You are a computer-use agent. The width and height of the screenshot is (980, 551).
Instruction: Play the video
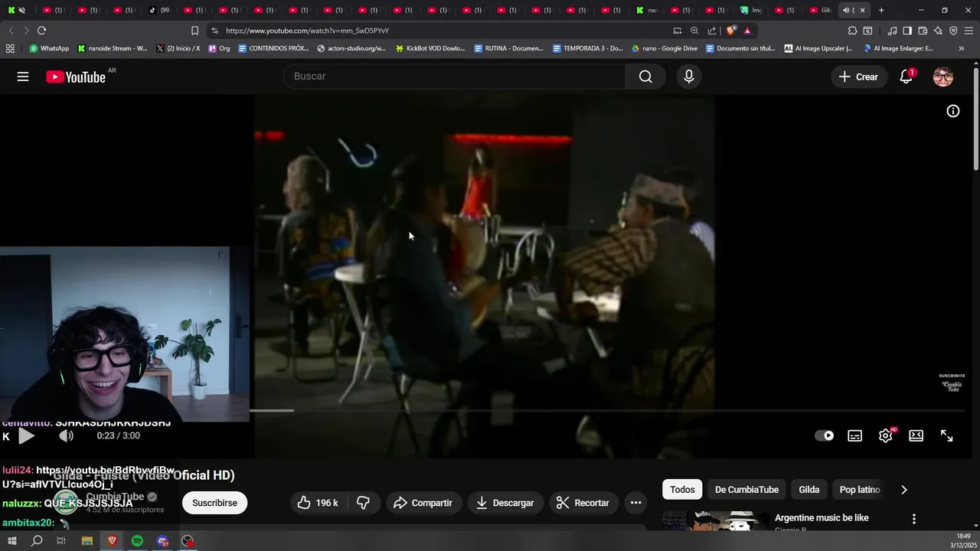coord(26,436)
